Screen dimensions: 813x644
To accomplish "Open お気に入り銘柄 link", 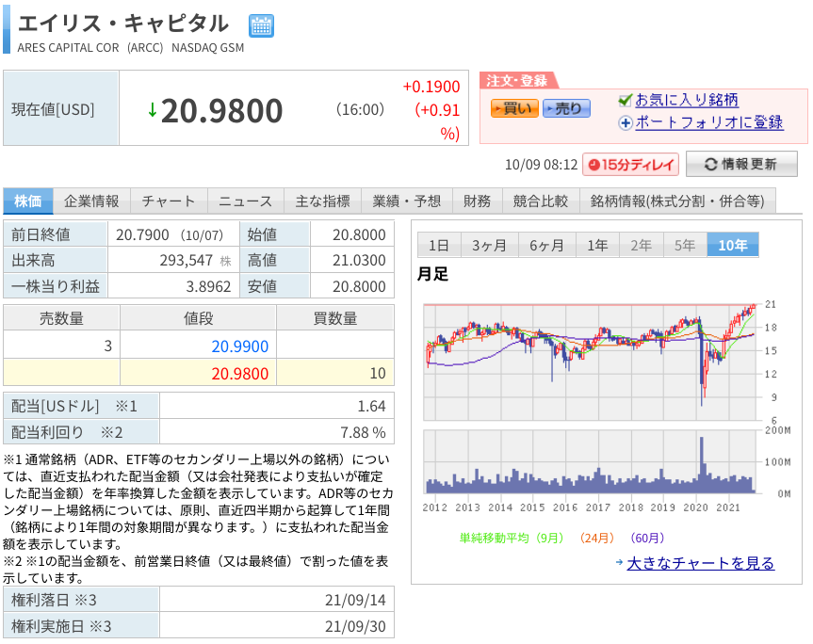I will pyautogui.click(x=687, y=100).
